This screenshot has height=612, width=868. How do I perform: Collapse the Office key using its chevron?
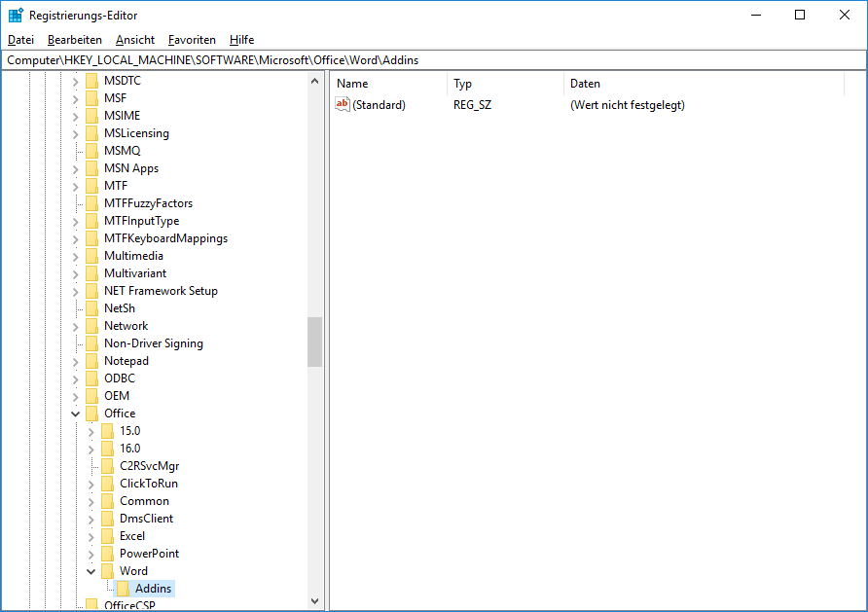coord(75,413)
